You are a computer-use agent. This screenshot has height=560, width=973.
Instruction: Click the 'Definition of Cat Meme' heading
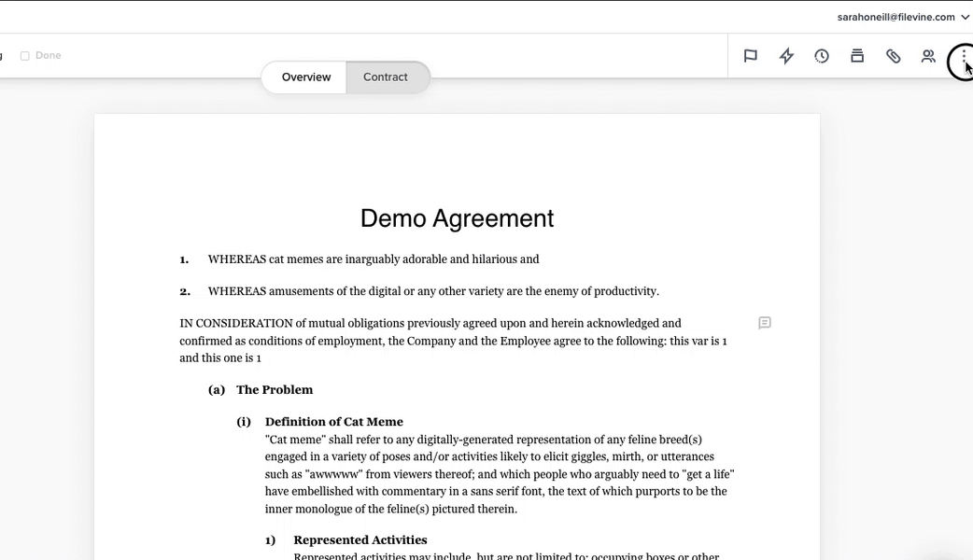click(x=334, y=422)
